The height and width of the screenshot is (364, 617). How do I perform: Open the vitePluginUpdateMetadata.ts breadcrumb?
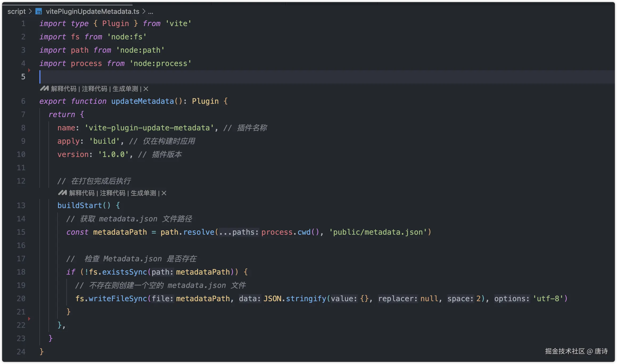pyautogui.click(x=92, y=11)
